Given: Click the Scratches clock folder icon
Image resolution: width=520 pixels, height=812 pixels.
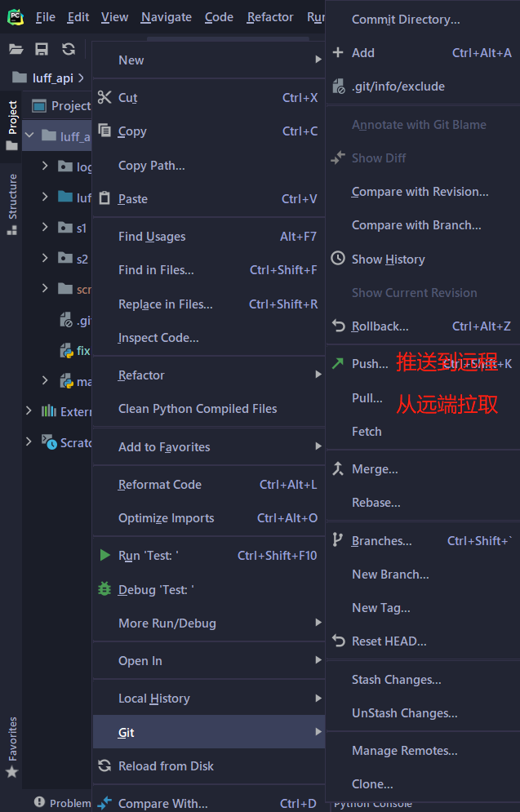Looking at the screenshot, I should 49,441.
